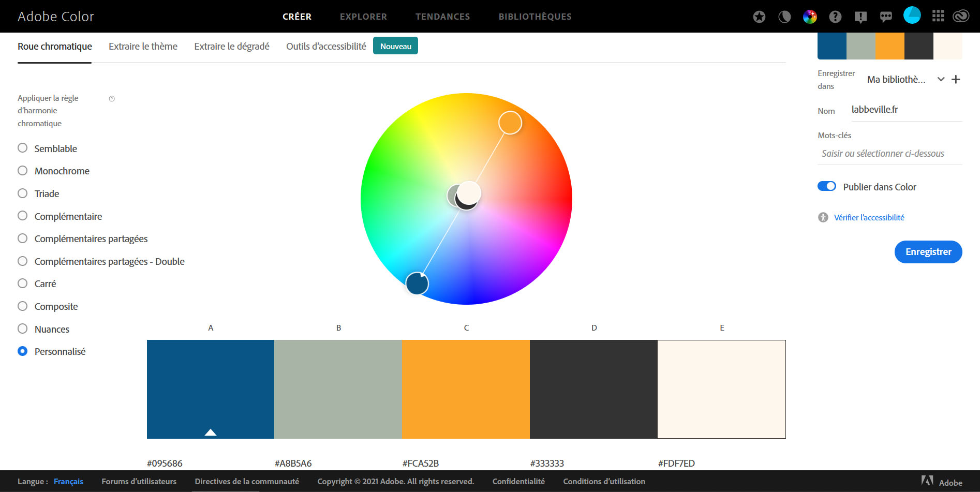Screen dimensions: 980x492
Task: Click the plus icon to add library
Action: [956, 79]
